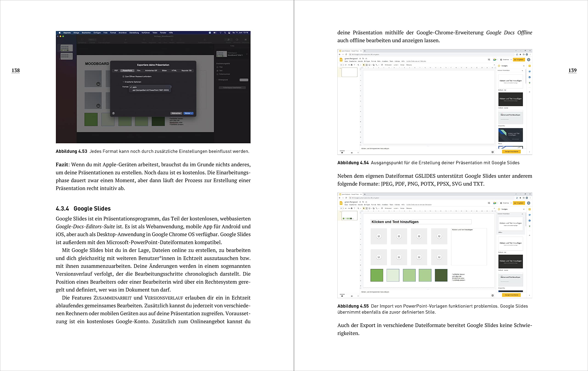Select the PDF tab in export dialog
The width and height of the screenshot is (588, 371).
pos(116,71)
